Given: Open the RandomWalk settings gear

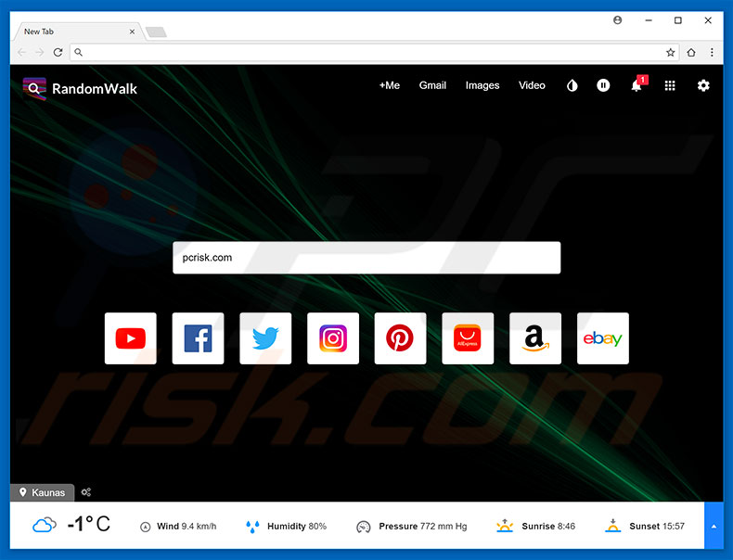Looking at the screenshot, I should [703, 85].
